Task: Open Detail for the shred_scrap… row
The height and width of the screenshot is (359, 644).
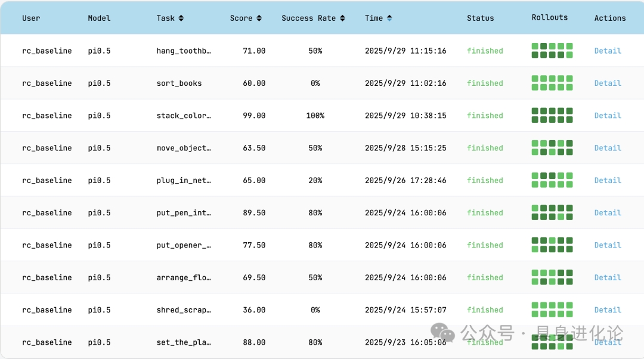Action: (x=608, y=310)
